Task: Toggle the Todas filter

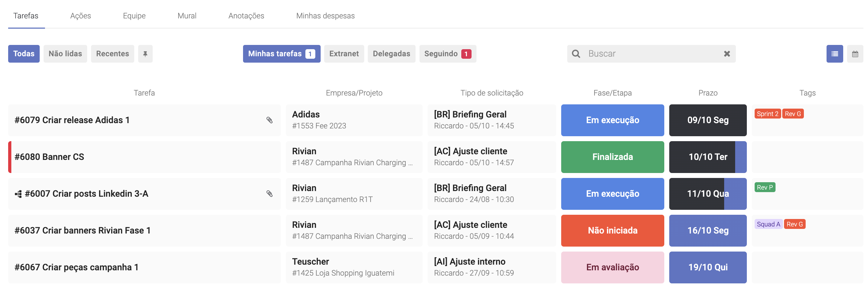Action: pyautogui.click(x=24, y=54)
